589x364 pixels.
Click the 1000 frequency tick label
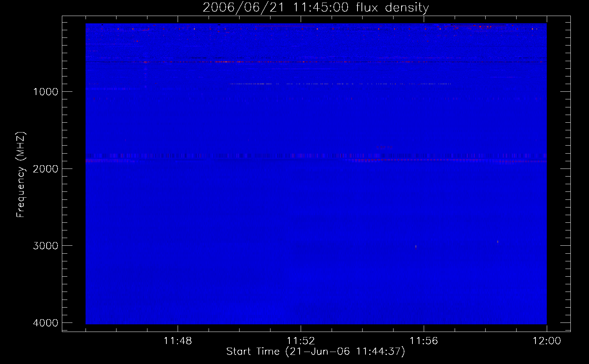(x=46, y=92)
